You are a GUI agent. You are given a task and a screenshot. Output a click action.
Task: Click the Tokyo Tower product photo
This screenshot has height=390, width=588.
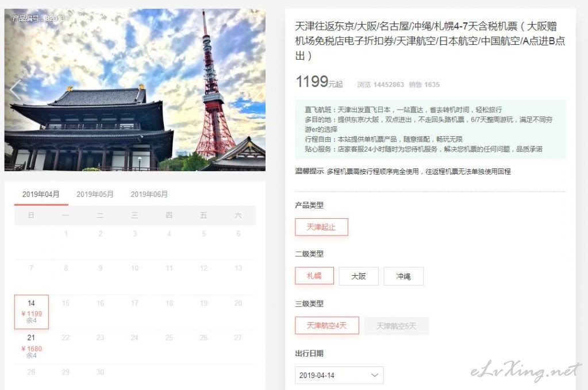point(135,90)
